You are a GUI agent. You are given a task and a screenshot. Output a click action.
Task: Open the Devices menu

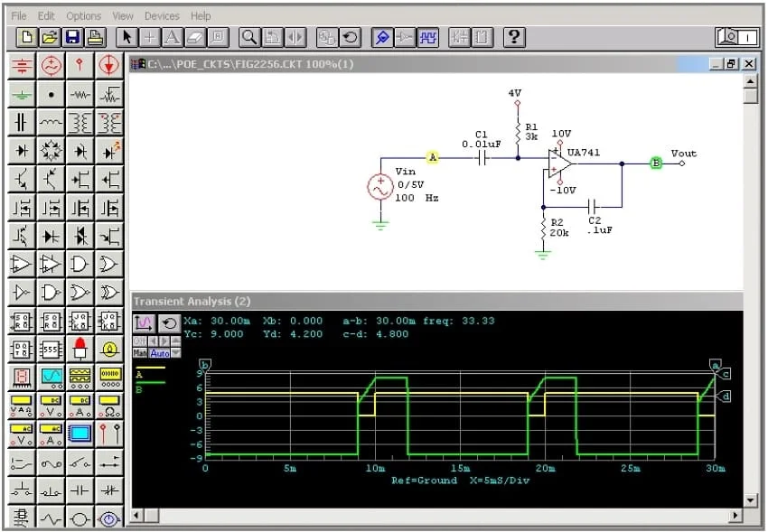pyautogui.click(x=162, y=15)
